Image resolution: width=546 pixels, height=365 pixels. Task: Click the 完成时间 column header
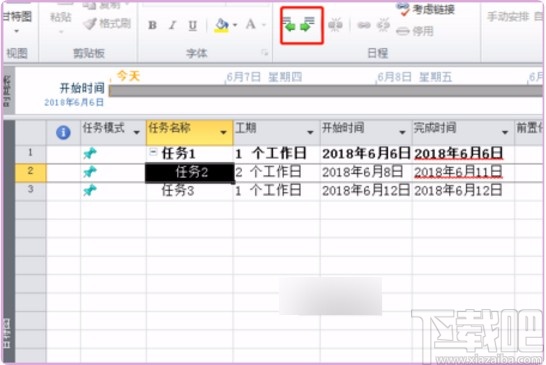tap(463, 132)
